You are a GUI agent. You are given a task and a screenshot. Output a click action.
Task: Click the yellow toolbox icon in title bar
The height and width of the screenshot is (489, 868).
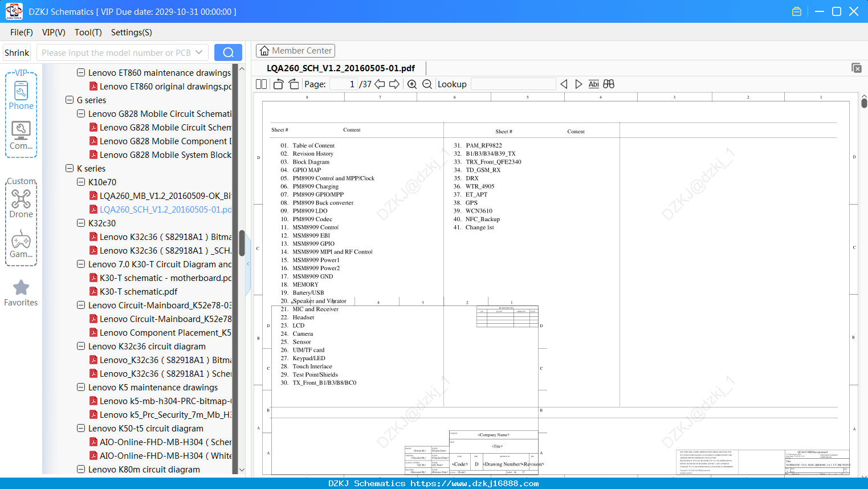(797, 11)
